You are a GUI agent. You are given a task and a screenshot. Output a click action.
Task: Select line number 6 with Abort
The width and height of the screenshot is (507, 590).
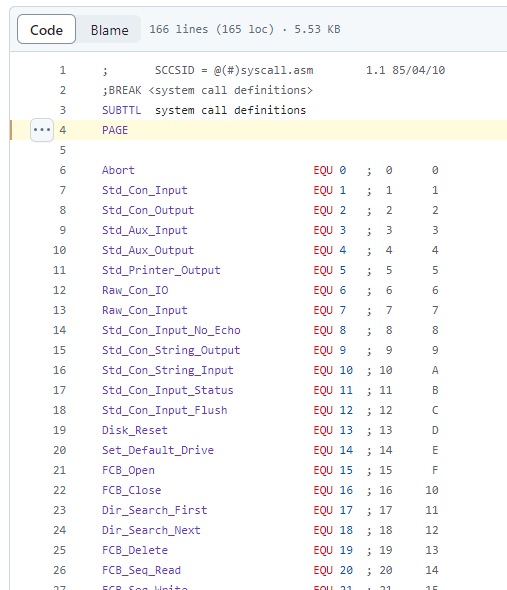click(x=62, y=170)
